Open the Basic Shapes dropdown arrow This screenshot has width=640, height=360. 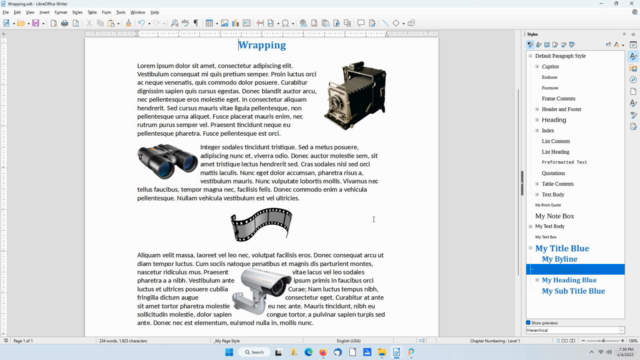pyautogui.click(x=403, y=24)
